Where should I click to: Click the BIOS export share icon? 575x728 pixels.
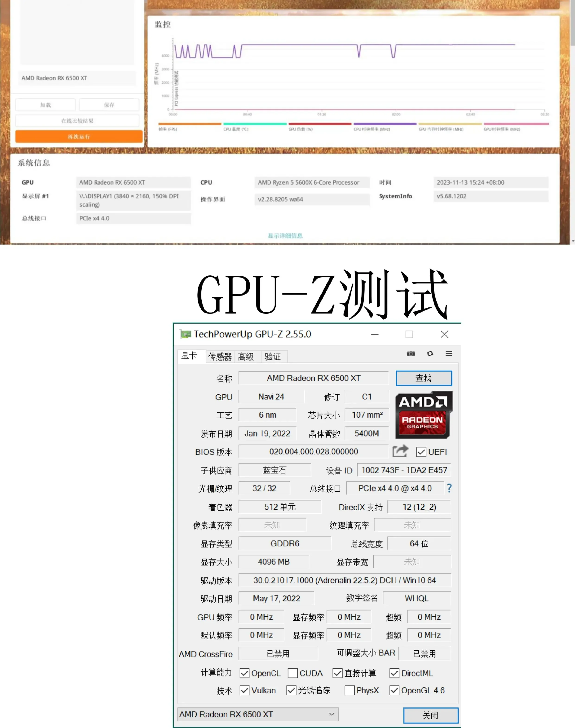pos(400,451)
